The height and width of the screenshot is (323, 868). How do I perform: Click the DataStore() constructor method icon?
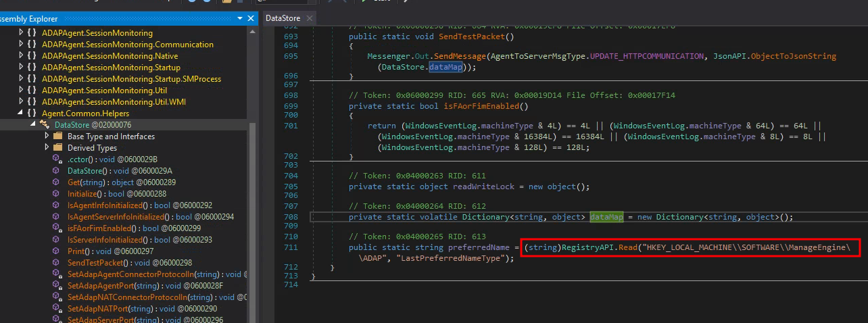(57, 170)
